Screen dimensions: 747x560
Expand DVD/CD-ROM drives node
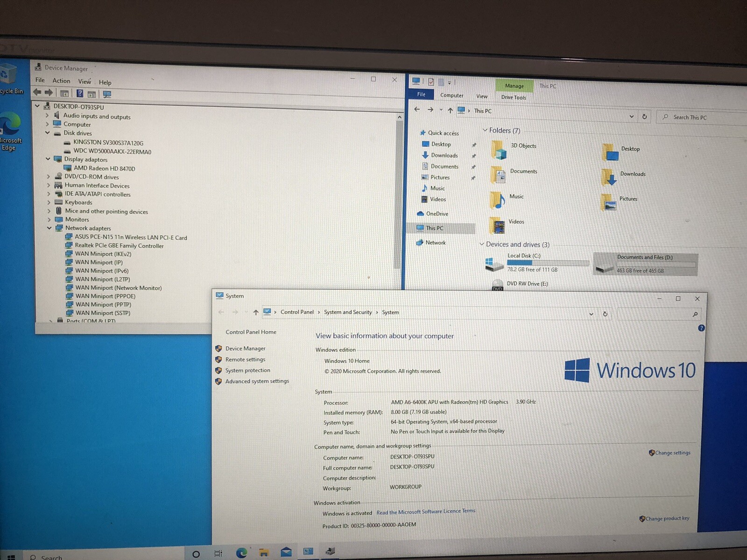[48, 176]
